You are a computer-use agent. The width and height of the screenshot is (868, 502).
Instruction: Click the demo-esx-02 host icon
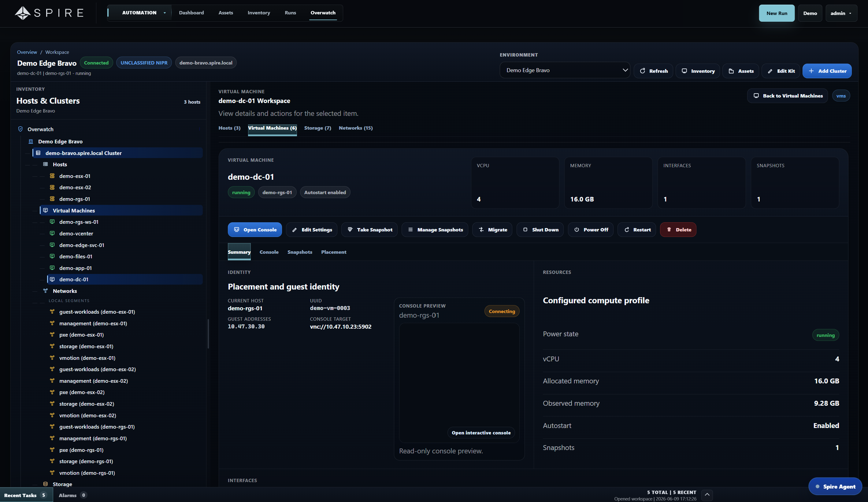pos(52,187)
